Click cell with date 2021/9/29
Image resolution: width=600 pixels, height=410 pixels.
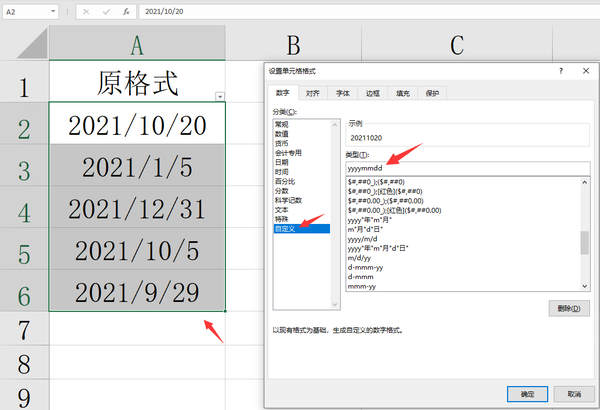137,291
